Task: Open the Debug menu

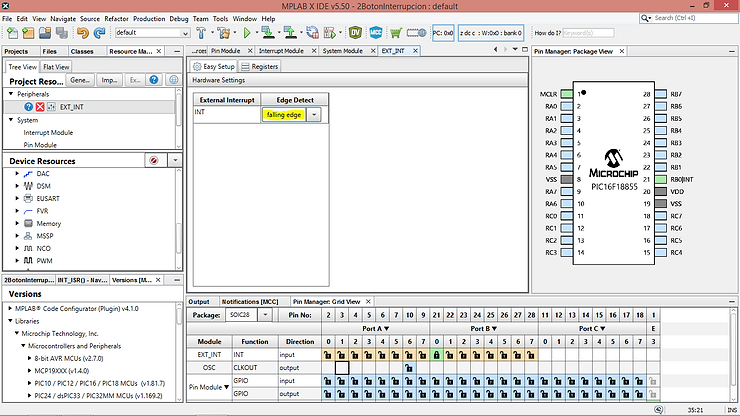Action: tap(178, 19)
